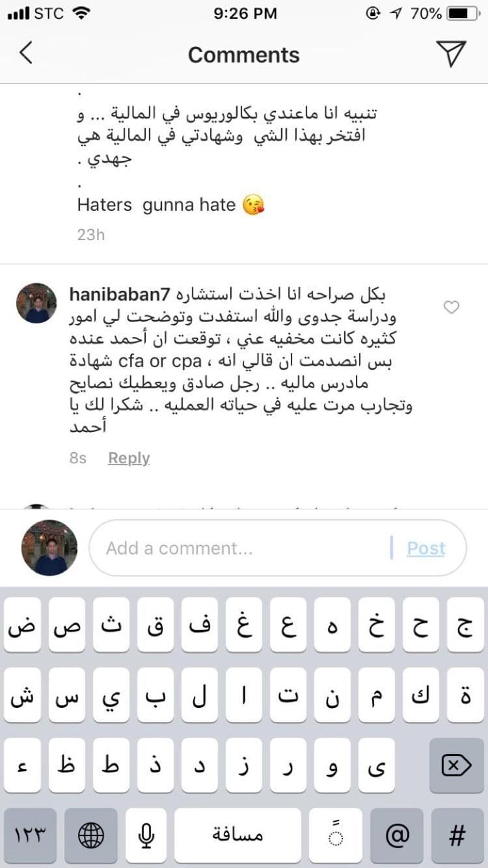This screenshot has height=868, width=488.
Task: Switch to numbers with ١٢٣ key
Action: (x=29, y=836)
